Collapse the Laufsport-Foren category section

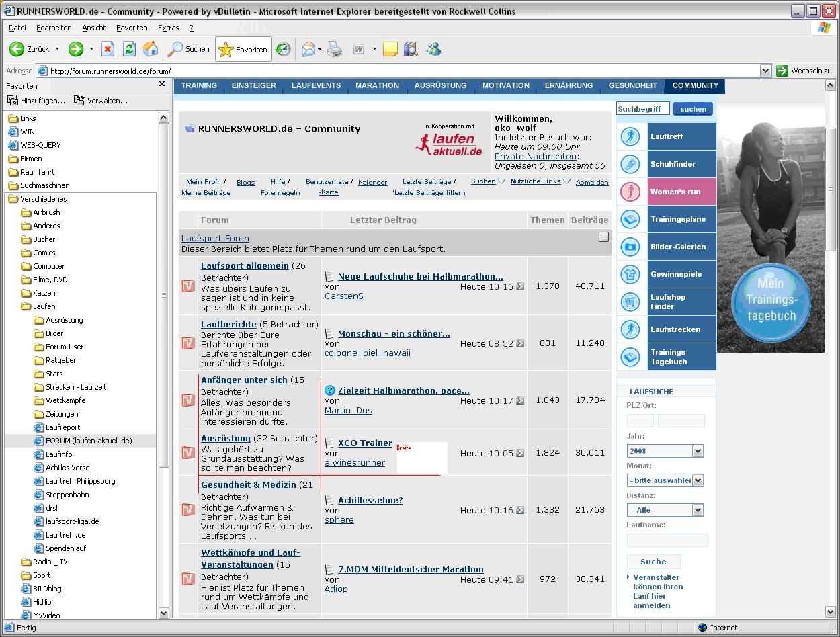pos(603,237)
